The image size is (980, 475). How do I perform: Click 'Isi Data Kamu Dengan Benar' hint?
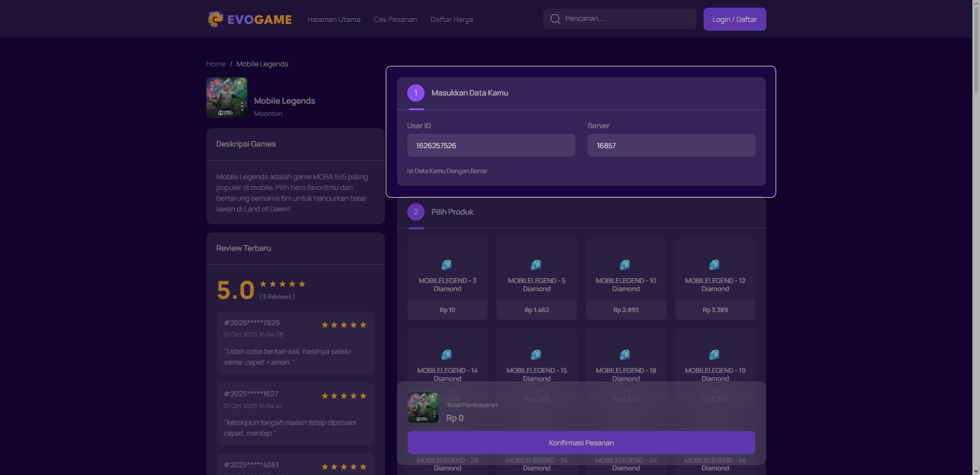(x=447, y=171)
